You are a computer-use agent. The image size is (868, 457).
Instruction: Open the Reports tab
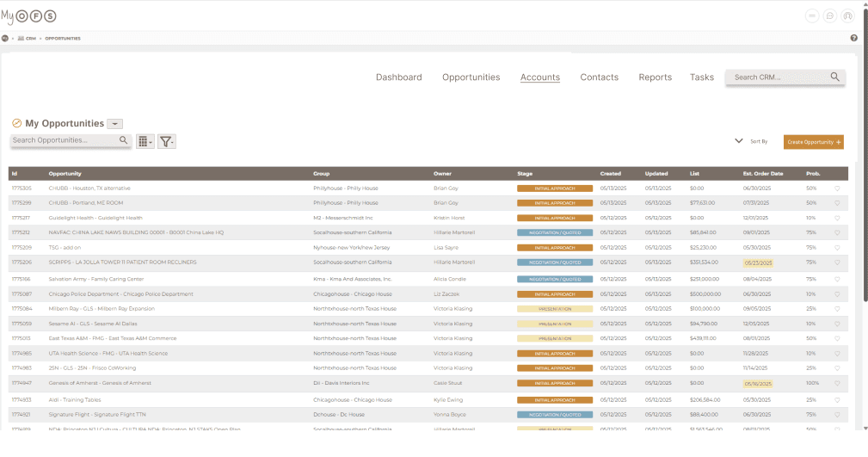click(655, 77)
